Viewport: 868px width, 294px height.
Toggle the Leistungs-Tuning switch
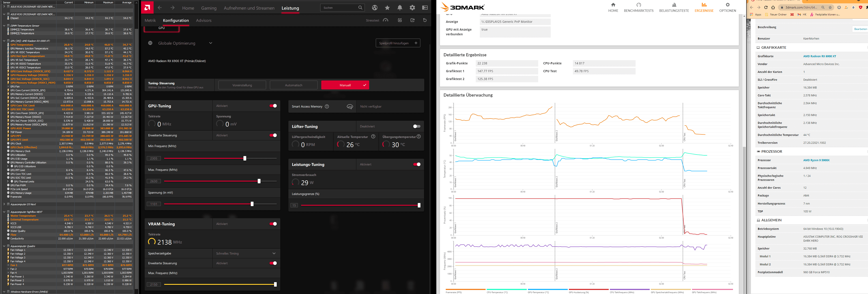tap(417, 165)
